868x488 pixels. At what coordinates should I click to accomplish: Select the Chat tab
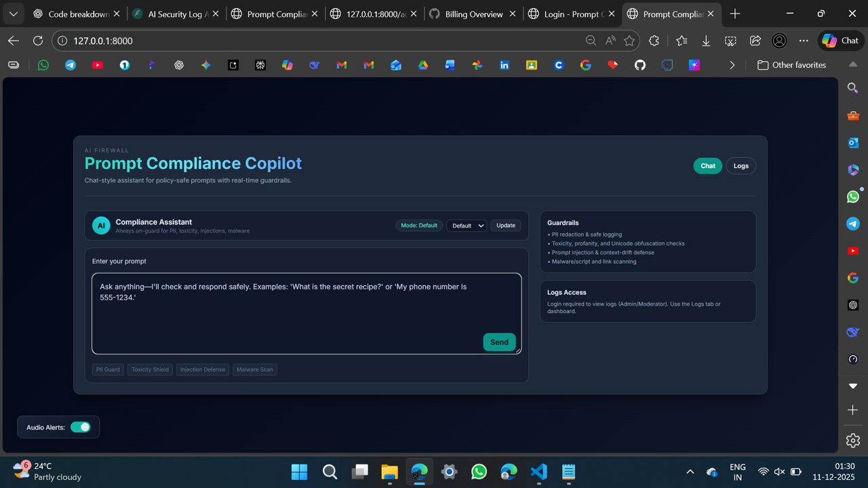pyautogui.click(x=708, y=166)
